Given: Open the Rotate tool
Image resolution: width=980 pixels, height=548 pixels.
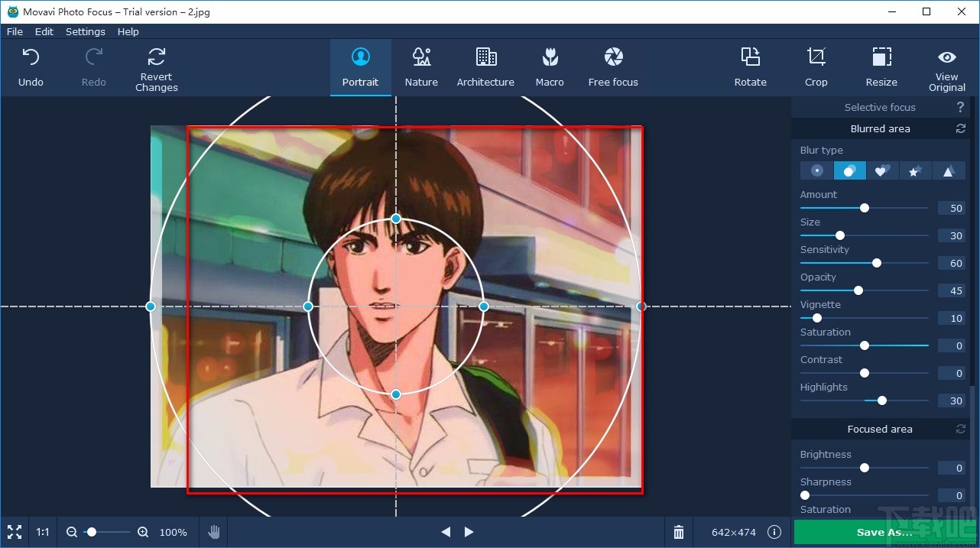Looking at the screenshot, I should coord(750,67).
